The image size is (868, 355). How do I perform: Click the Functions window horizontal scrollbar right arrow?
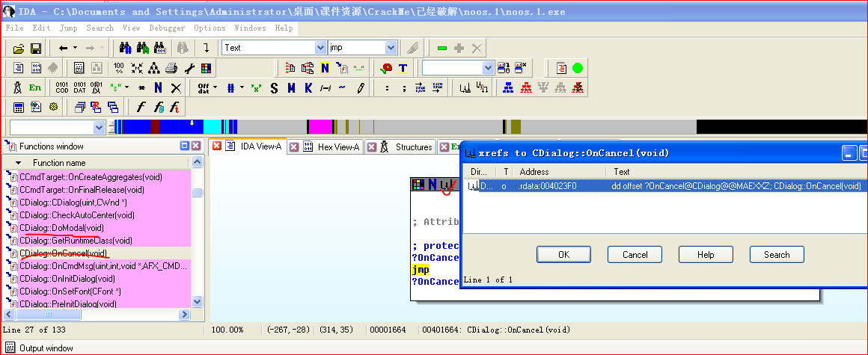[x=184, y=314]
